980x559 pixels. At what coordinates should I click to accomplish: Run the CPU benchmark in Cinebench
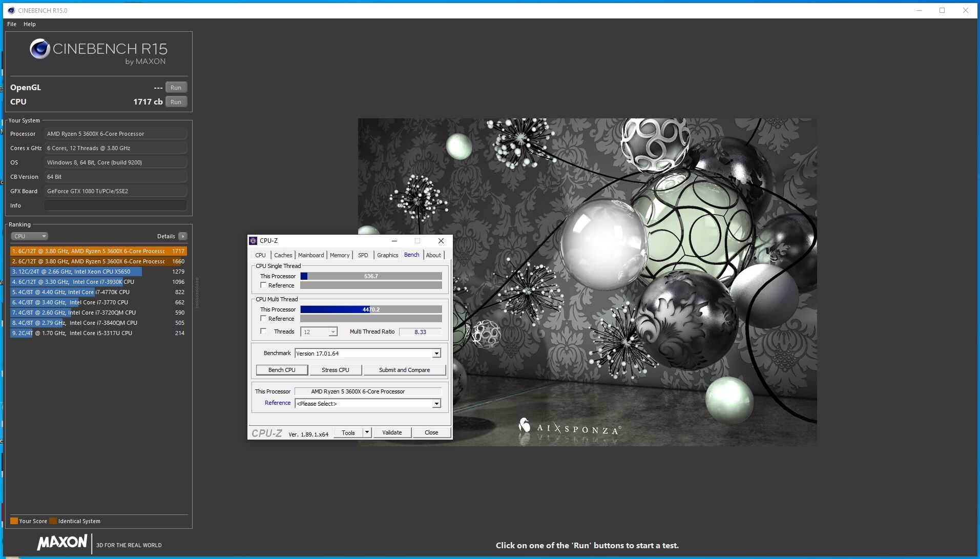point(176,102)
